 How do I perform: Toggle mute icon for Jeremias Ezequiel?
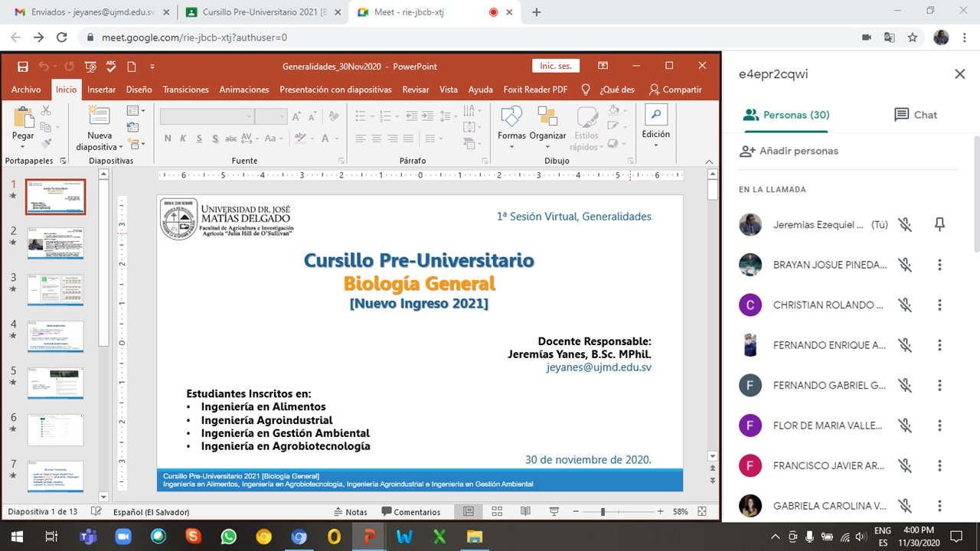tap(905, 224)
